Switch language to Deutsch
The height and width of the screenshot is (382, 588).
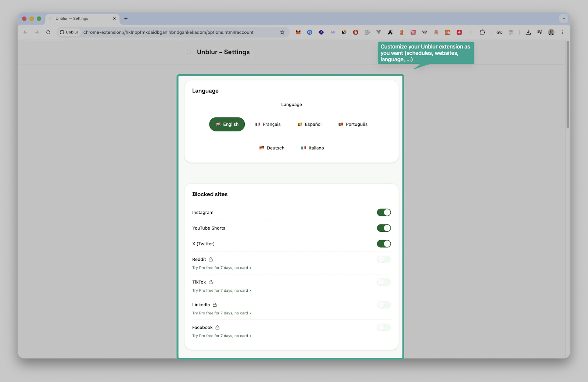click(x=272, y=148)
